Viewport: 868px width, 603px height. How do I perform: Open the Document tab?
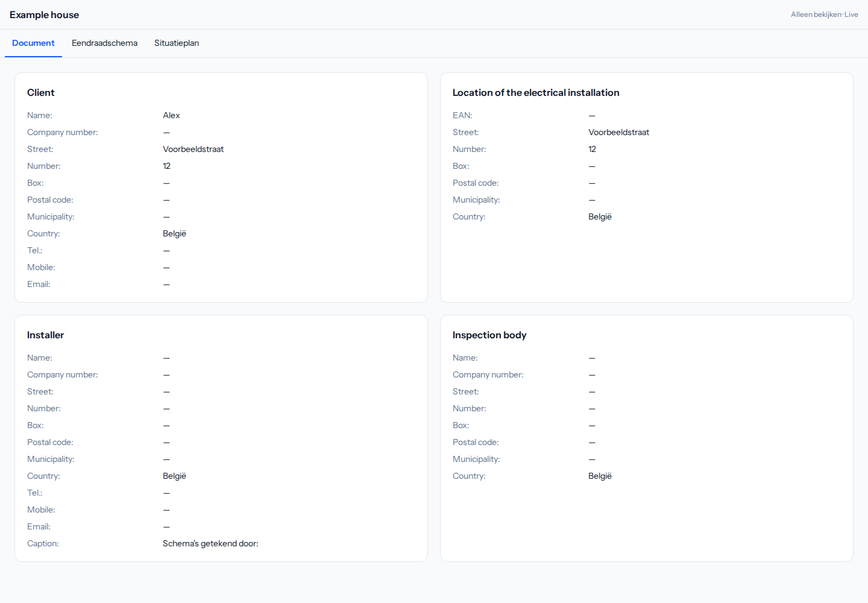33,43
